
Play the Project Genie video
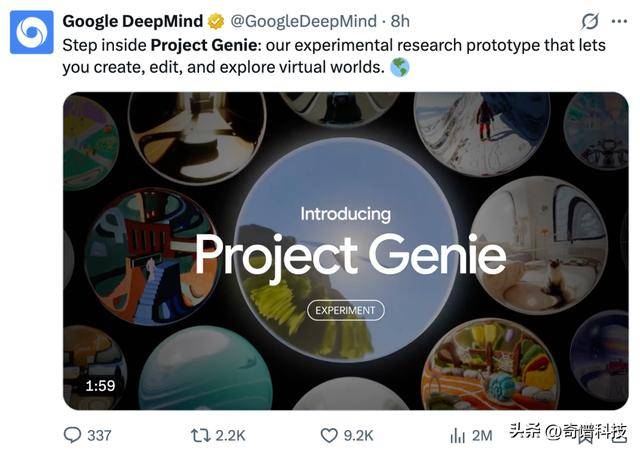pos(346,251)
